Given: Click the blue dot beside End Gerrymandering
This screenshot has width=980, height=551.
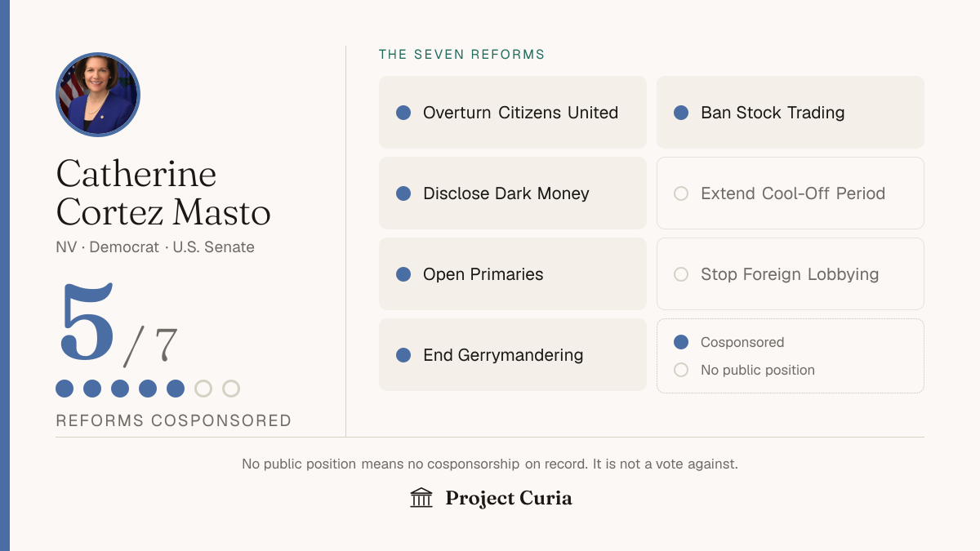Looking at the screenshot, I should pos(403,355).
